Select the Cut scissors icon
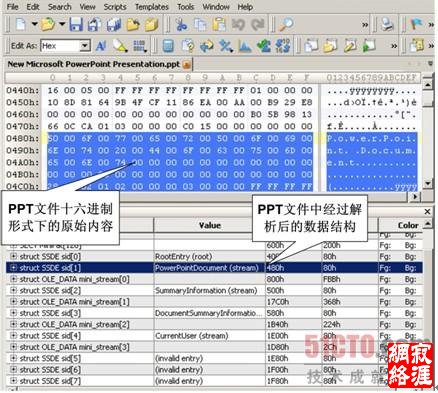 181,25
